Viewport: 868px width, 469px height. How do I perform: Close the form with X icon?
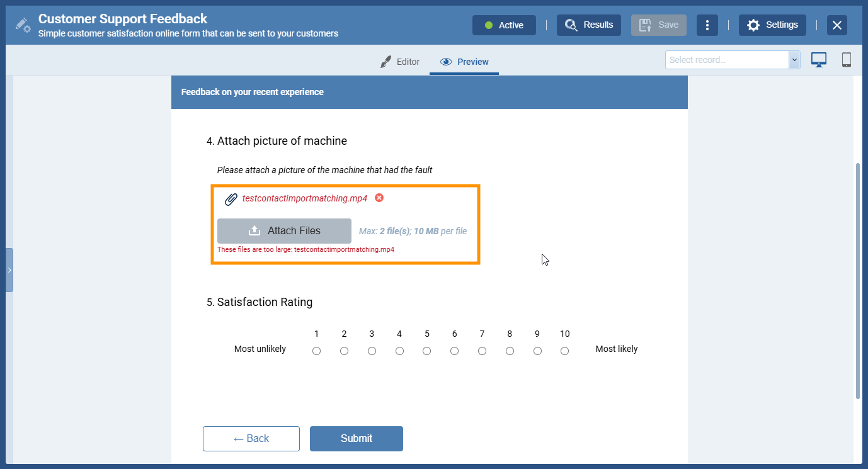point(837,25)
